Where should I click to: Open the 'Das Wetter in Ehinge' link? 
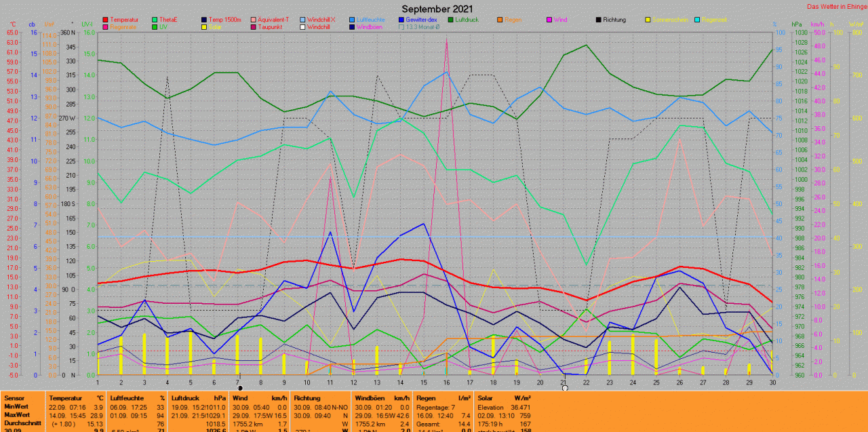tap(837, 7)
